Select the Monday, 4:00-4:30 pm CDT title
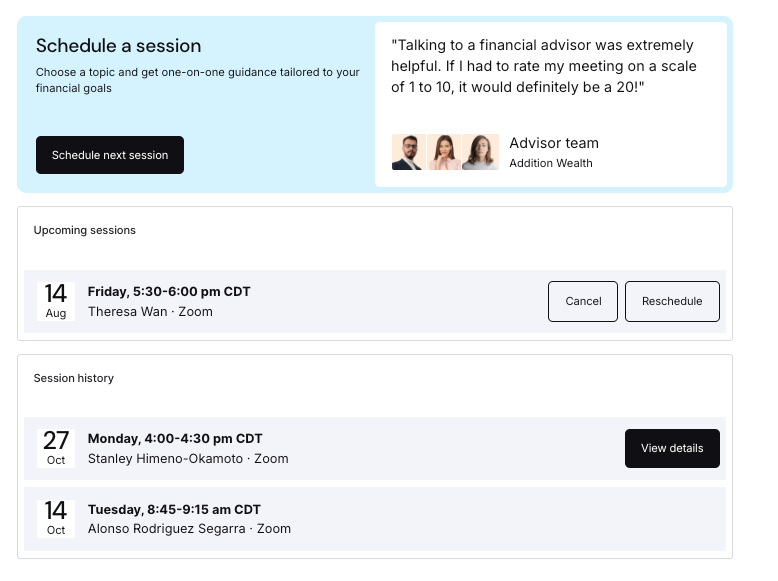This screenshot has width=778, height=581. pos(175,439)
